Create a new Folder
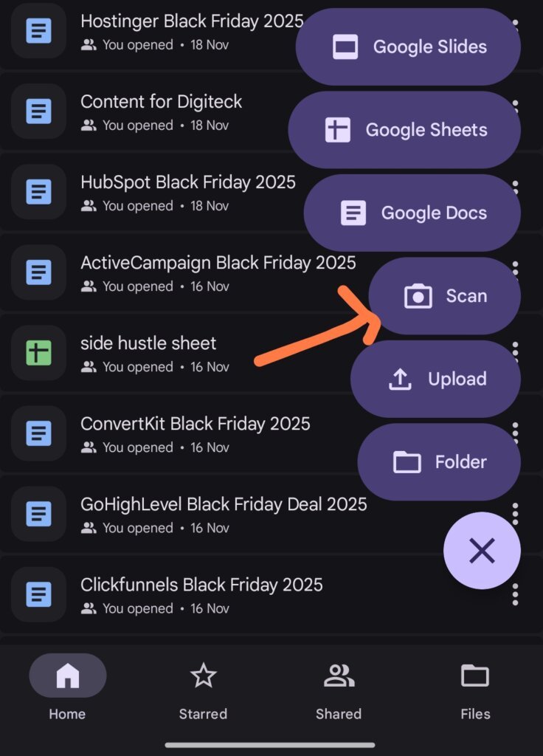543x756 pixels. coord(439,462)
